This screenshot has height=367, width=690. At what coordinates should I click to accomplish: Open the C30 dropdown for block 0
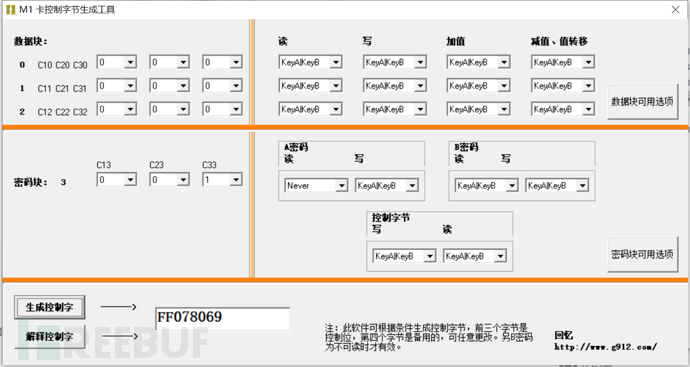click(x=222, y=62)
